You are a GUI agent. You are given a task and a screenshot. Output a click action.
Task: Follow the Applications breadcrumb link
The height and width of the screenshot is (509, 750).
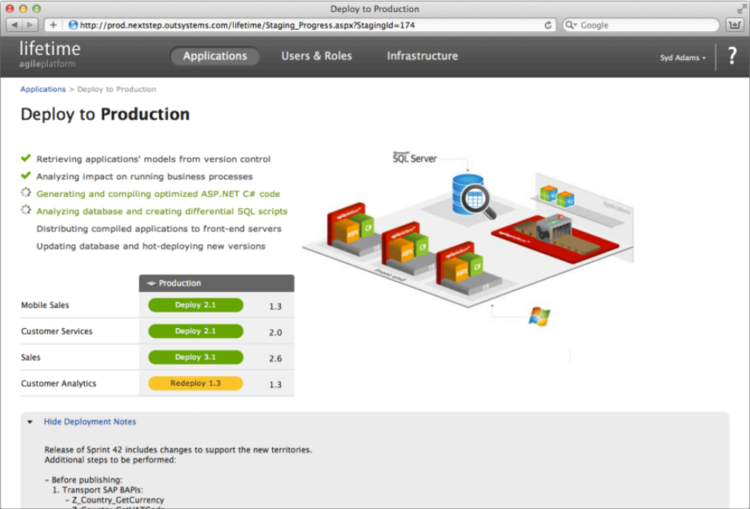coord(43,89)
